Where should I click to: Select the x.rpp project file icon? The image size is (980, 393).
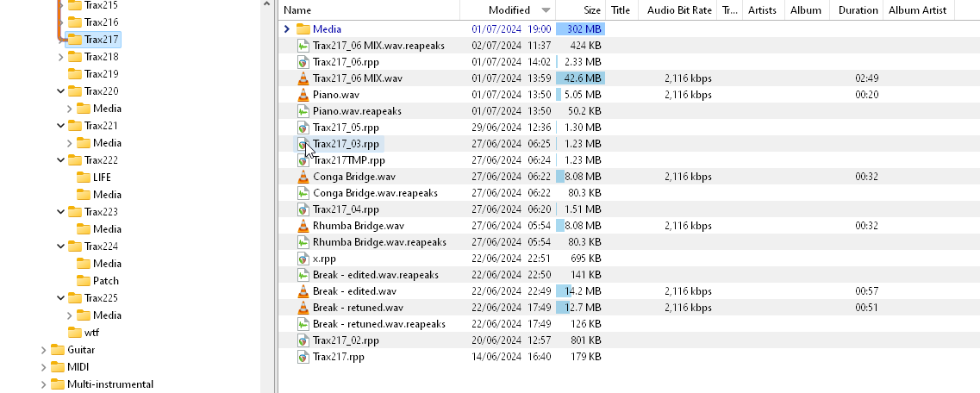click(x=303, y=259)
